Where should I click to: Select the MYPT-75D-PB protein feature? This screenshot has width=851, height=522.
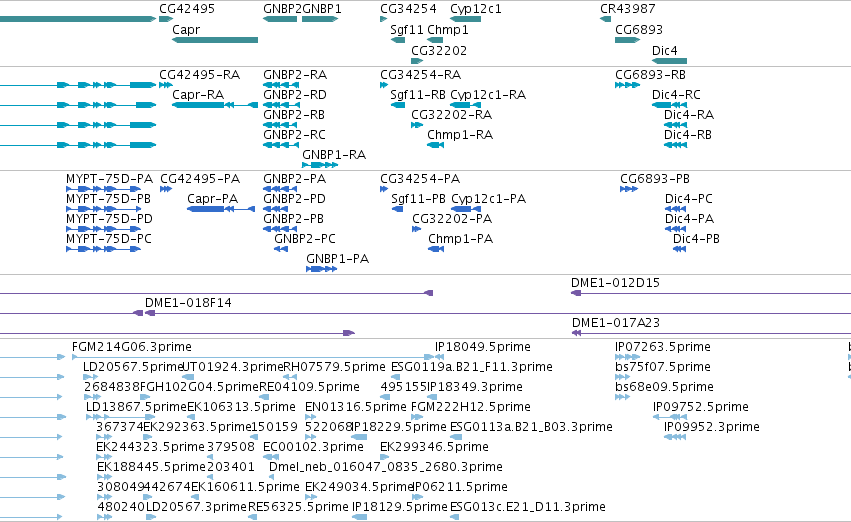pos(103,209)
